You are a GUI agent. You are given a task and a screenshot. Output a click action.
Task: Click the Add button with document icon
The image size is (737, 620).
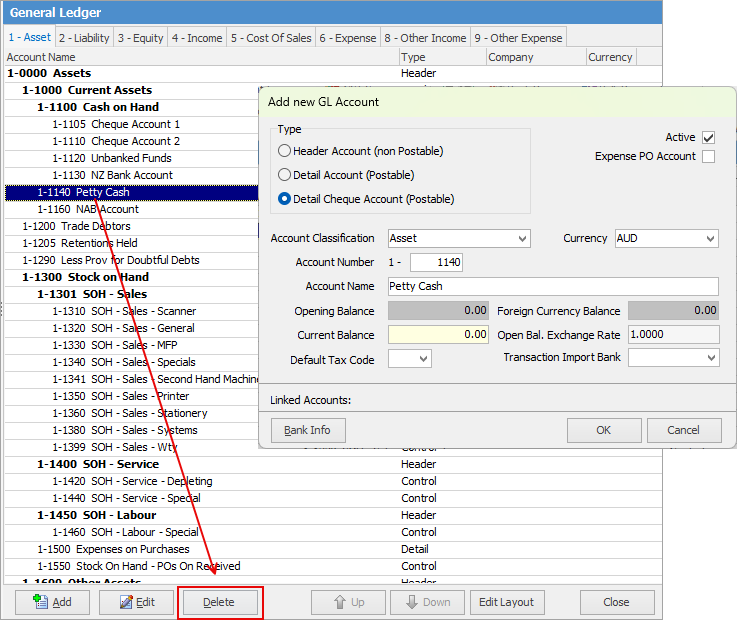pos(52,602)
